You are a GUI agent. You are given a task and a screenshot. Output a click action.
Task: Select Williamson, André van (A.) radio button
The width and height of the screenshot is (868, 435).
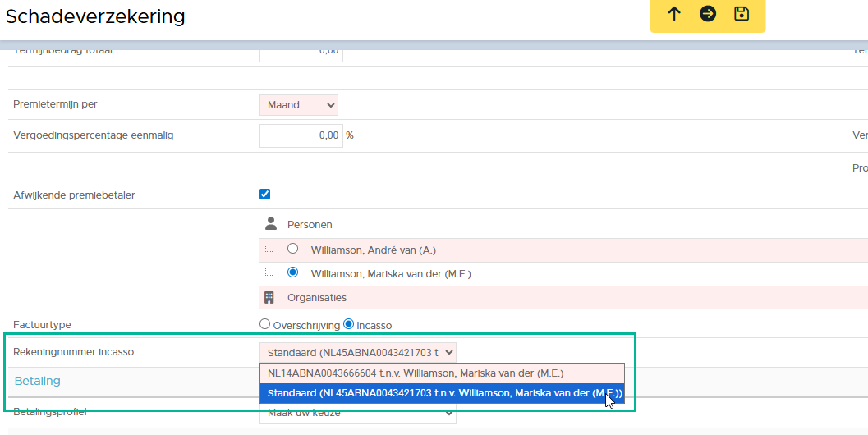[292, 250]
